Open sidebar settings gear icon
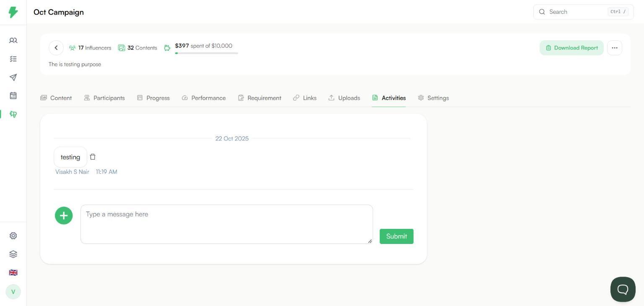The image size is (644, 306). click(x=13, y=236)
